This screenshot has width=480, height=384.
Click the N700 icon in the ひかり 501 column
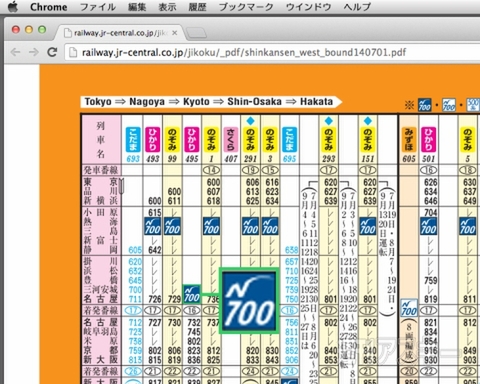(x=428, y=226)
